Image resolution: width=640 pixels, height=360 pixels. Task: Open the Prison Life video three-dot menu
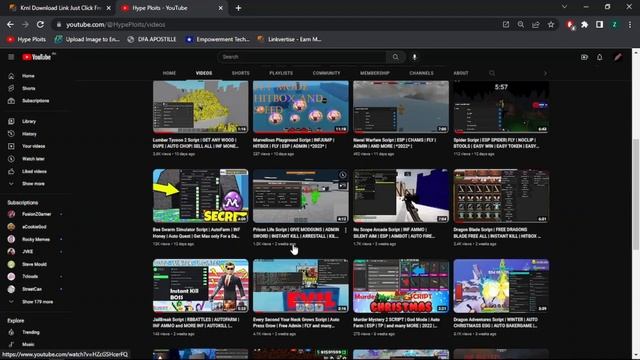pyautogui.click(x=345, y=231)
